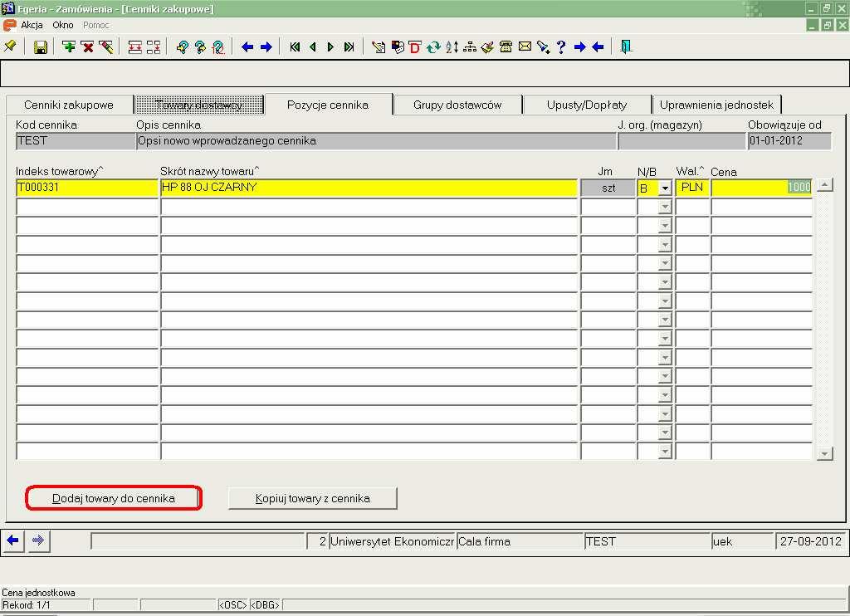This screenshot has height=616, width=850.
Task: Click the count-query icon labeled 12
Action: (x=218, y=47)
